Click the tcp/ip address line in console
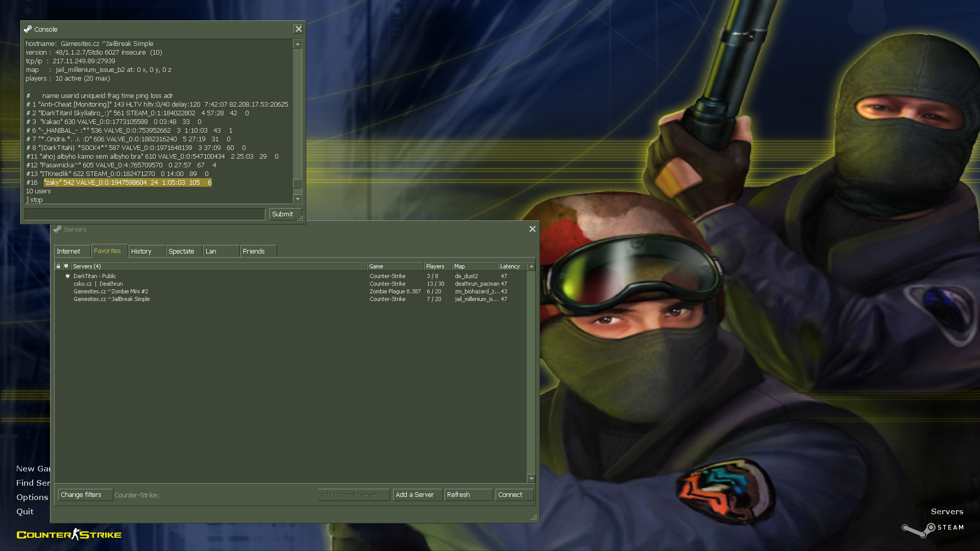 [70, 61]
